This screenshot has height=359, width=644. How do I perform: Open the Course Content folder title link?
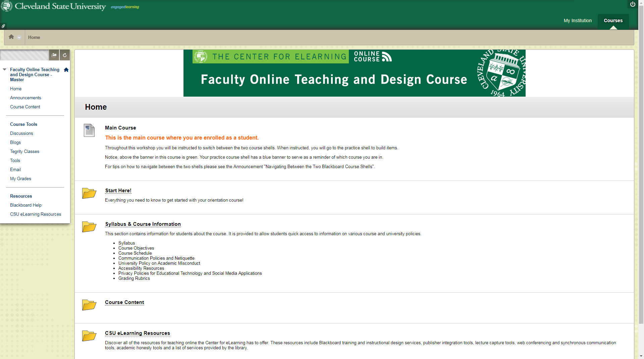[124, 302]
